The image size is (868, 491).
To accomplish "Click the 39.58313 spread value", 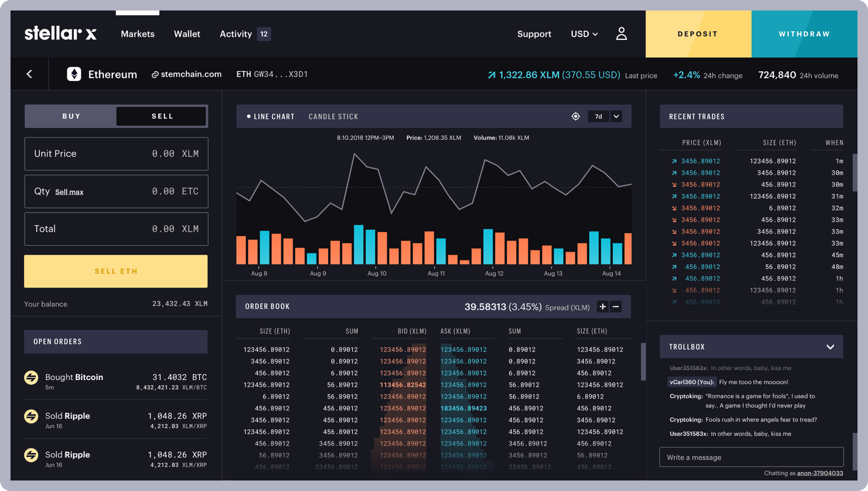I will pos(485,307).
